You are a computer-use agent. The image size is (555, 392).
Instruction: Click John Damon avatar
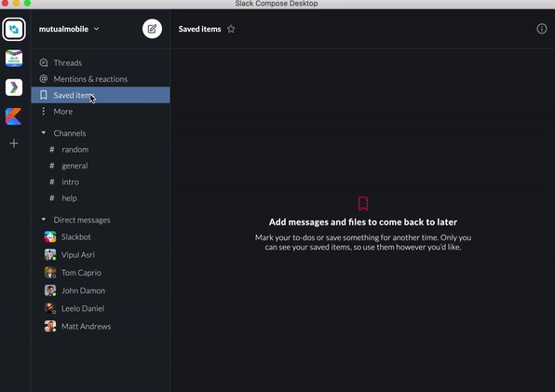coord(50,291)
